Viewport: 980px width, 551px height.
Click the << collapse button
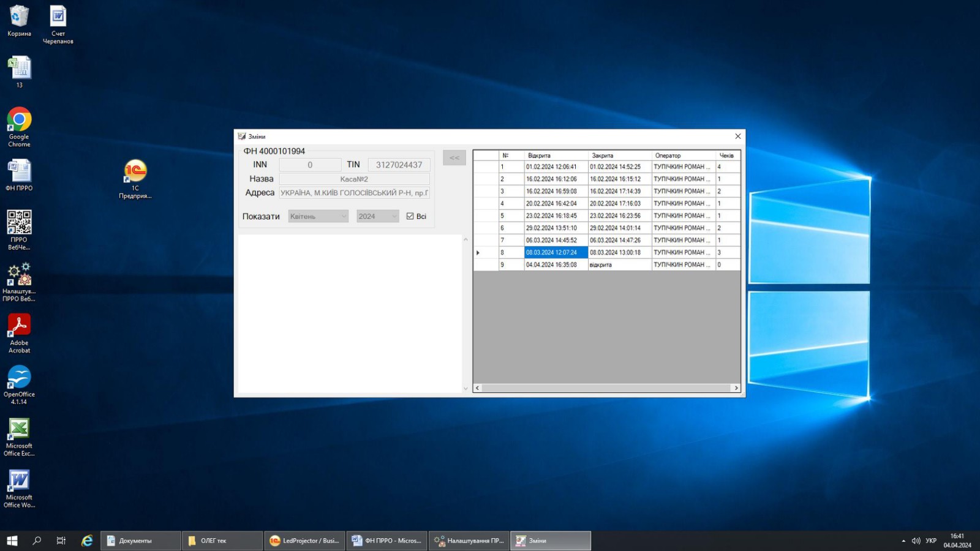click(454, 158)
